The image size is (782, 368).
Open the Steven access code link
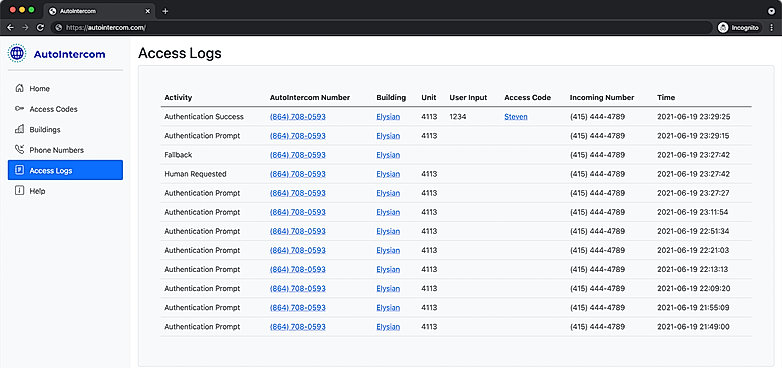pyautogui.click(x=516, y=117)
